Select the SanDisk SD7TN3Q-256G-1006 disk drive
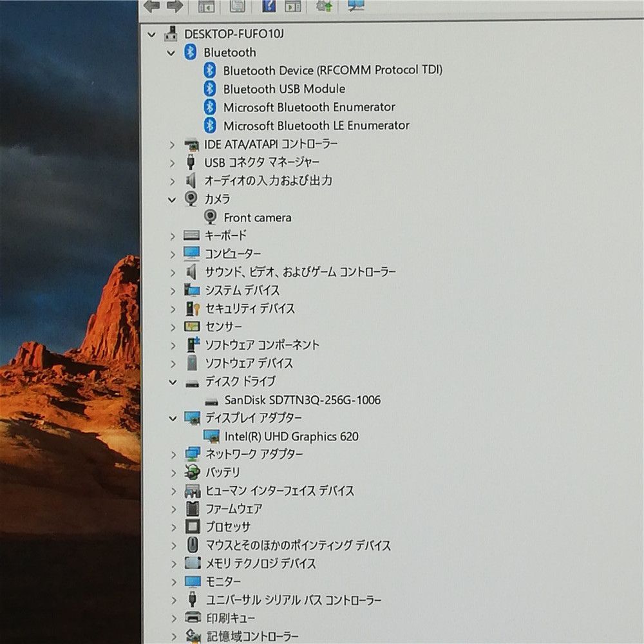644x644 pixels. click(301, 400)
